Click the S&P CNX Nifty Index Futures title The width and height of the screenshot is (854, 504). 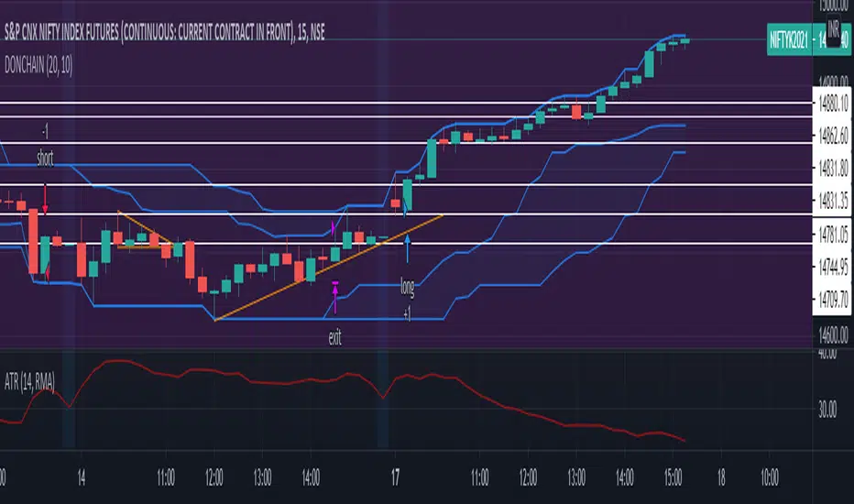point(165,33)
